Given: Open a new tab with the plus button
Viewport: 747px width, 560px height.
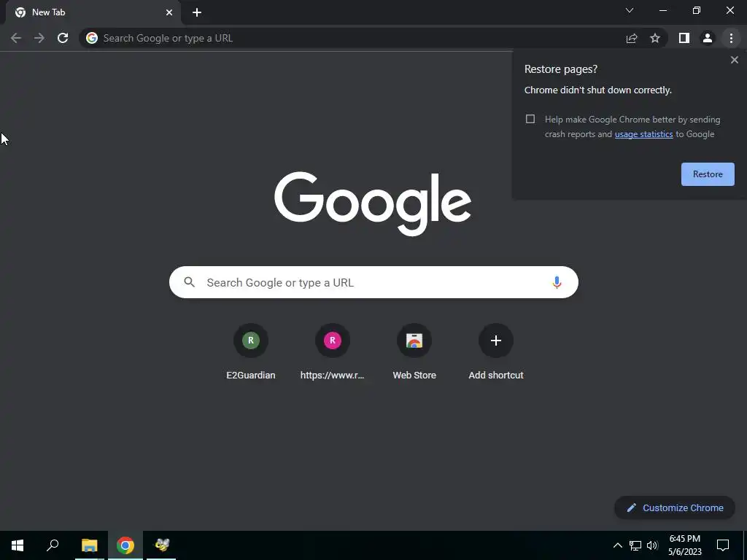Looking at the screenshot, I should 197,12.
